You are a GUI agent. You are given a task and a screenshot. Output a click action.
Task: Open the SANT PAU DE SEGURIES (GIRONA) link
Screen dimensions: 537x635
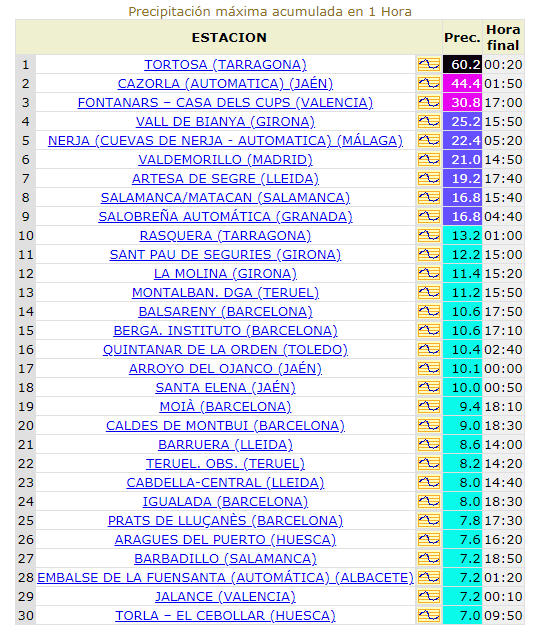[225, 255]
